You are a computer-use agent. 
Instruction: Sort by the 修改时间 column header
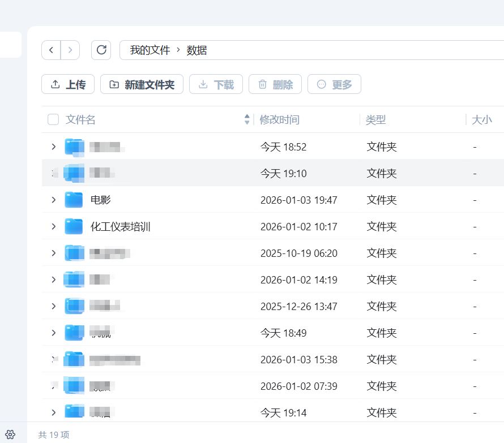tap(280, 119)
